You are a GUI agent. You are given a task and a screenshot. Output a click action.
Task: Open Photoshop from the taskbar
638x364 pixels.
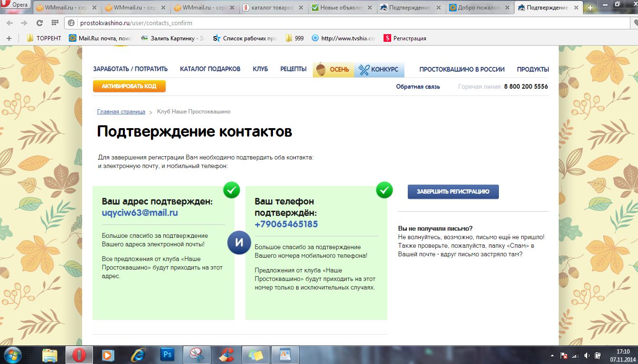coord(167,355)
